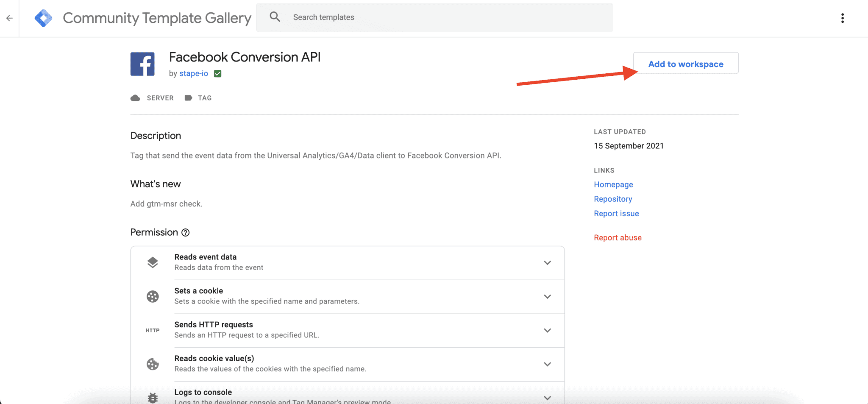
Task: Click the Report issue link
Action: [616, 214]
